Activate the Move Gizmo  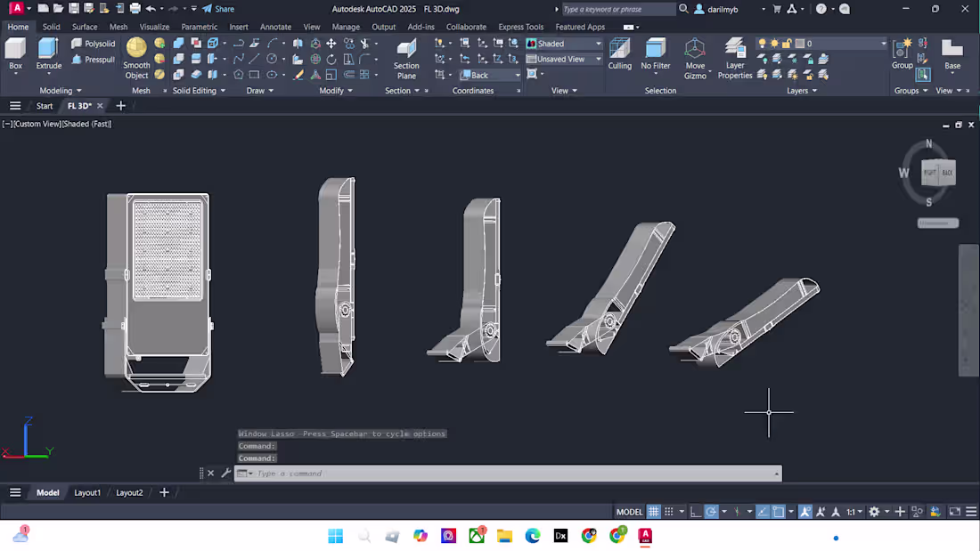click(x=696, y=56)
